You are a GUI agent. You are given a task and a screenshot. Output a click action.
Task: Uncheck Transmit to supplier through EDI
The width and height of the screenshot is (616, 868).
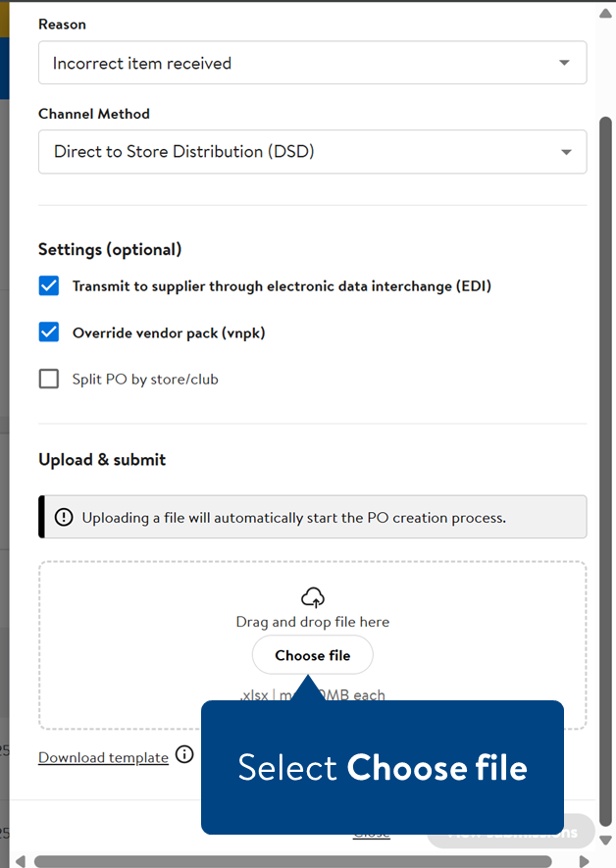[x=49, y=286]
